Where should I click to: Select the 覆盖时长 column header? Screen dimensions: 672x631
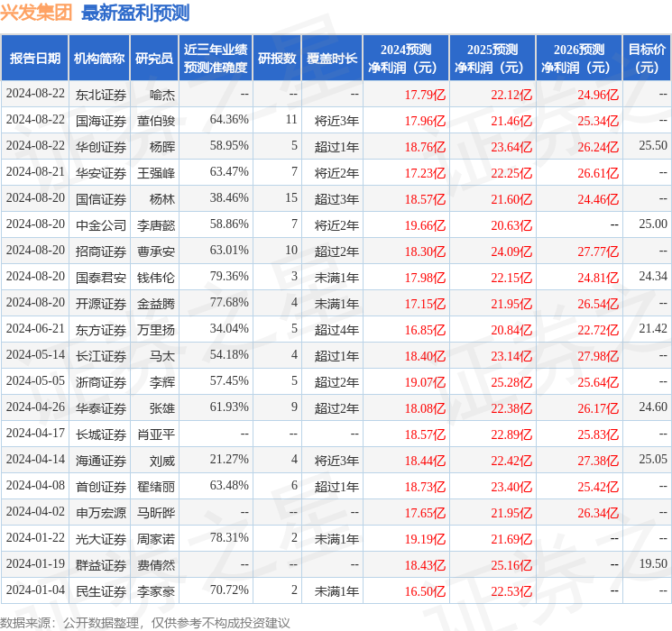tap(332, 59)
